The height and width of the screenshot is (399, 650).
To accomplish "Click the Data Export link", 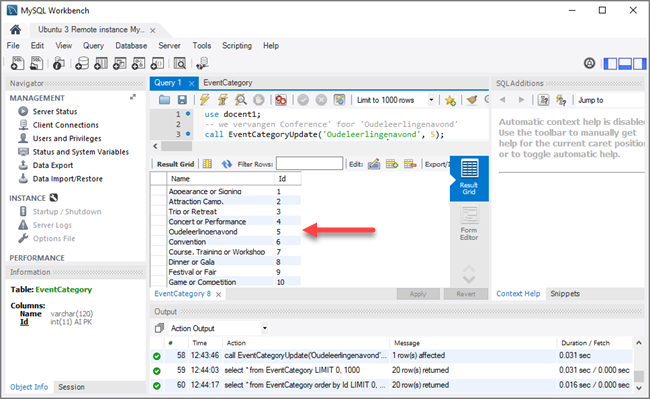I will [53, 165].
